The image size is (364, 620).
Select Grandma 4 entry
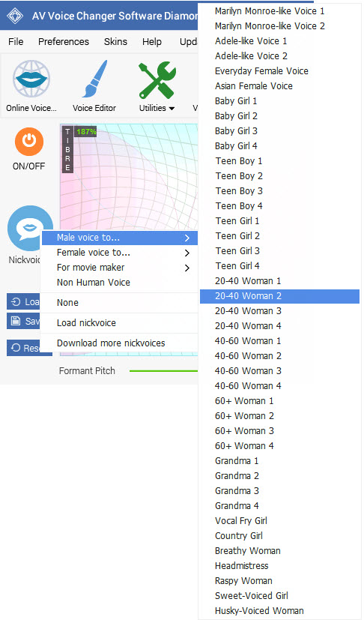tap(279, 506)
